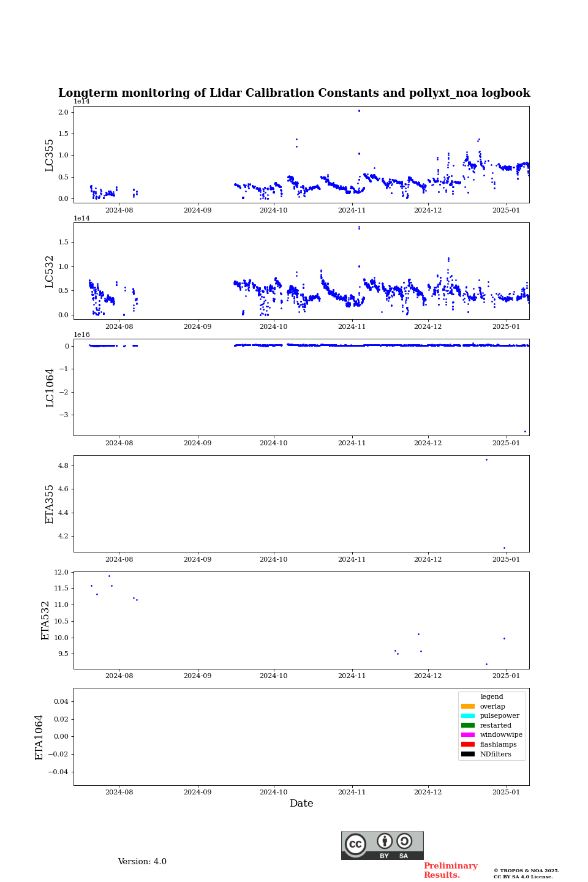Image resolution: width=588 pixels, height=882 pixels.
Task: Click the magenta windowwipe legend swatch
Action: pyautogui.click(x=468, y=735)
